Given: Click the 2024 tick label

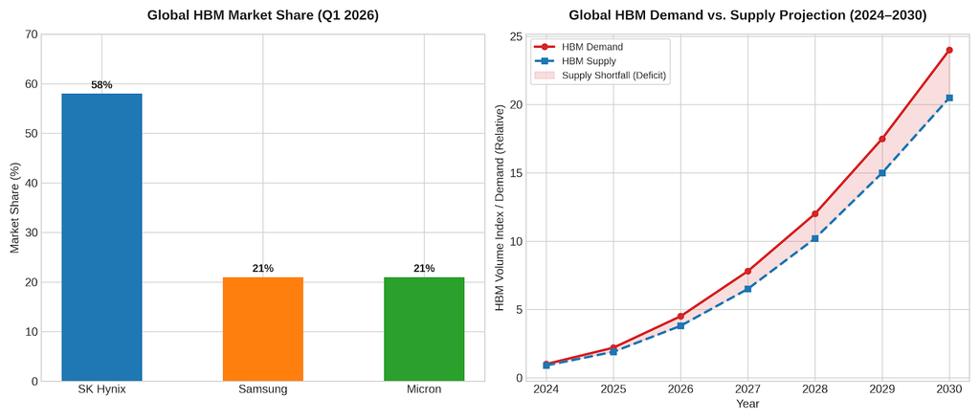Looking at the screenshot, I should (546, 389).
